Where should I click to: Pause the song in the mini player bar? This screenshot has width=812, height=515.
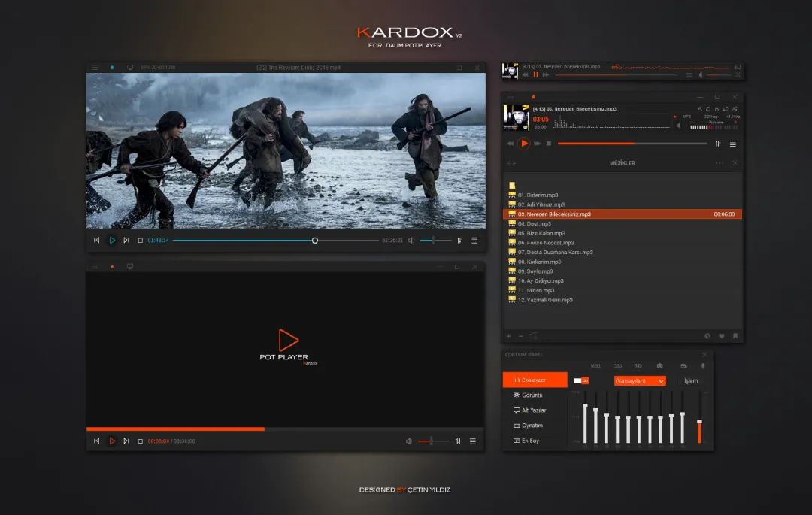(535, 75)
